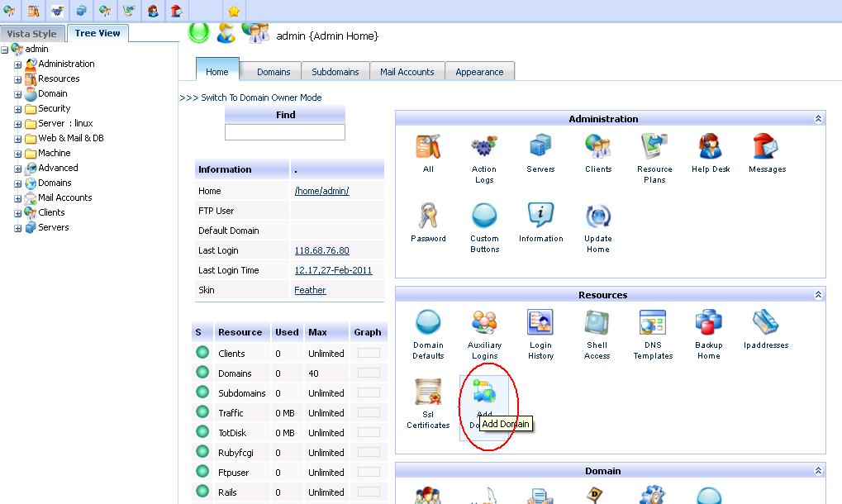
Task: Click the Feather skin link
Action: [x=310, y=290]
